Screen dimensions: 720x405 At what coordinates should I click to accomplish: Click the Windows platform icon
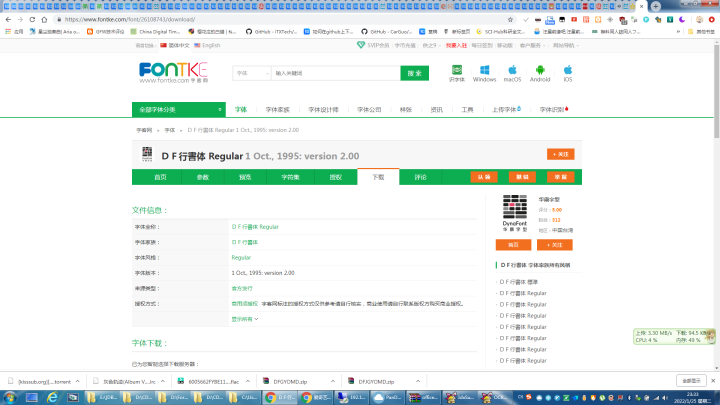click(x=484, y=73)
